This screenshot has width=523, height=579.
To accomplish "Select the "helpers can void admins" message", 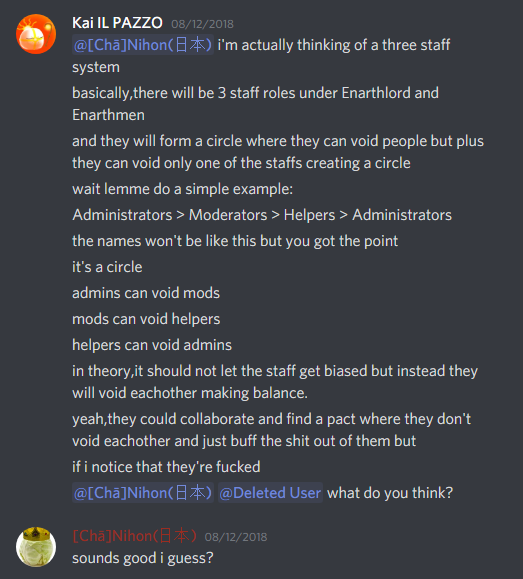I will click(x=152, y=345).
